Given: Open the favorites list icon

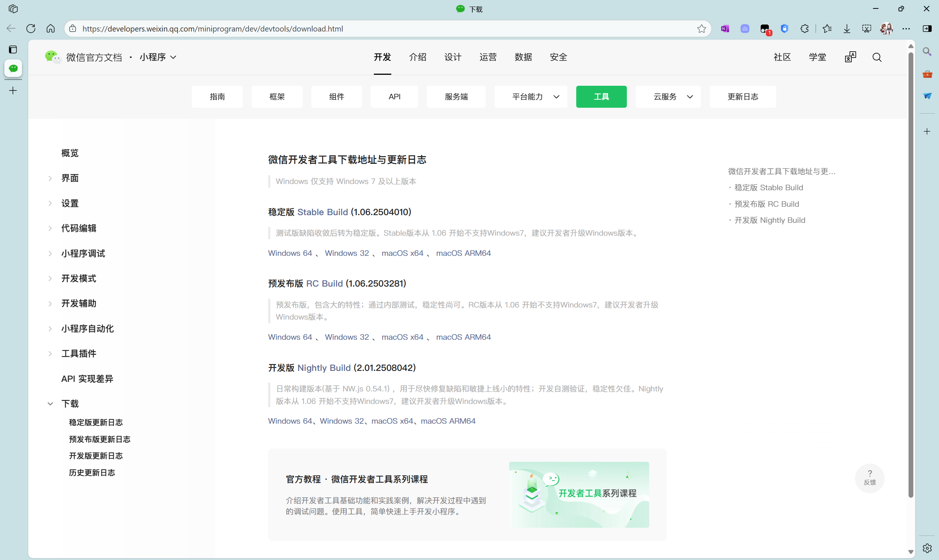Looking at the screenshot, I should 827,29.
